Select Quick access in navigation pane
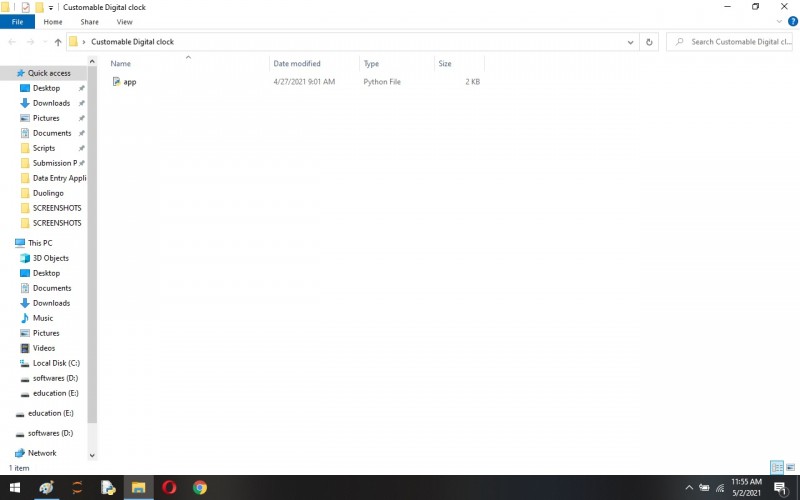The width and height of the screenshot is (800, 500). (49, 73)
